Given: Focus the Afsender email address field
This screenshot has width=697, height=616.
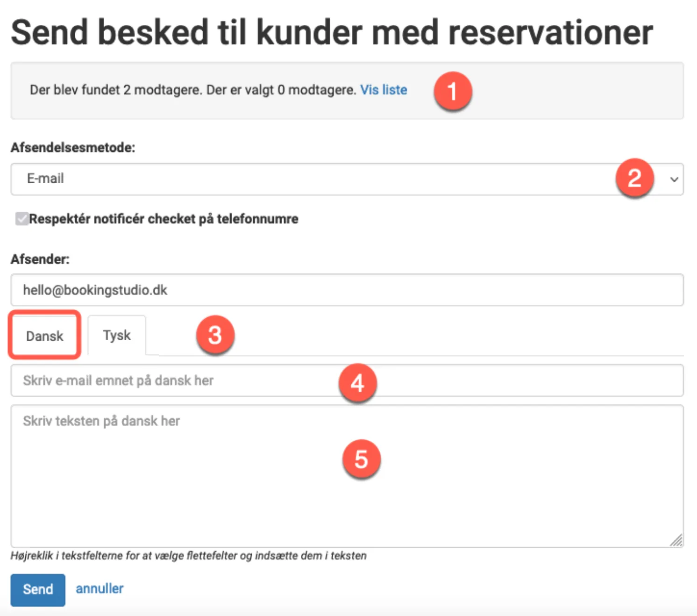Looking at the screenshot, I should tap(347, 290).
